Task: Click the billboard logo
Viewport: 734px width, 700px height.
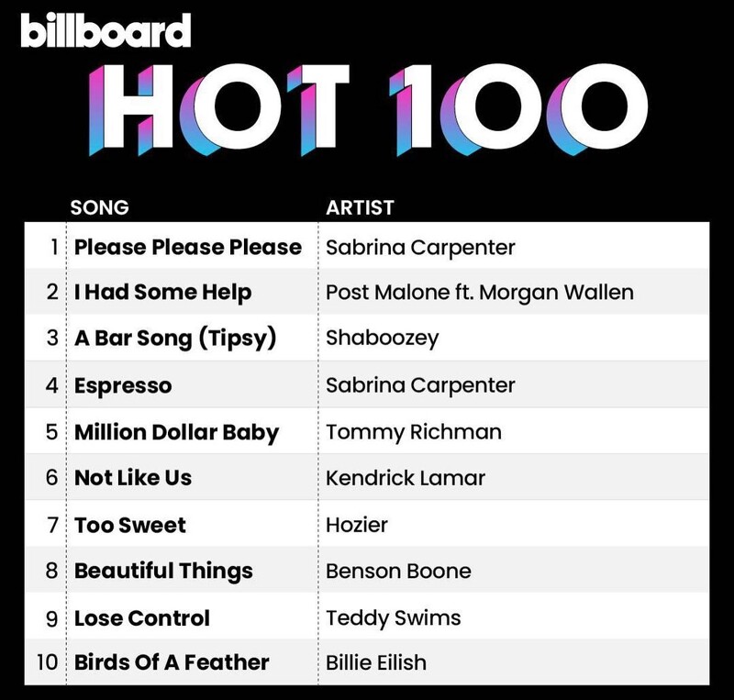Action: (105, 30)
